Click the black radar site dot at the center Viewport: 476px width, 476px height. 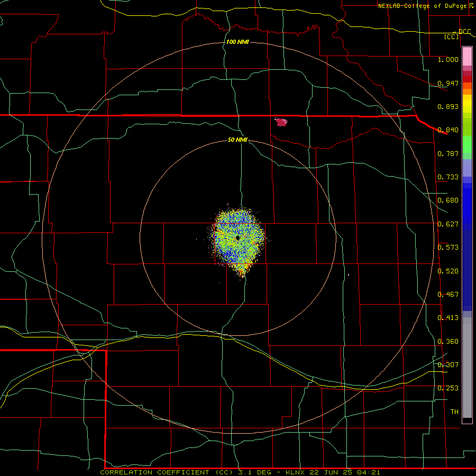237,237
